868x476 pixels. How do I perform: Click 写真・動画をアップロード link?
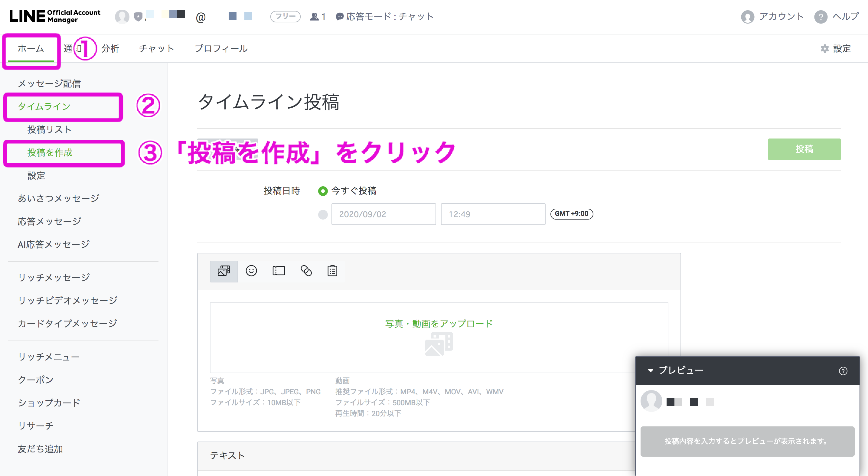[439, 324]
